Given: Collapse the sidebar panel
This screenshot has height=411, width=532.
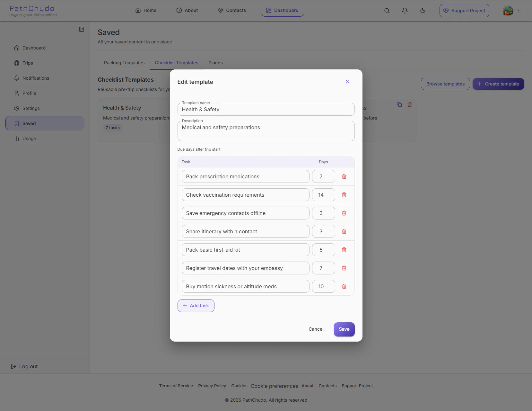Looking at the screenshot, I should (82, 29).
